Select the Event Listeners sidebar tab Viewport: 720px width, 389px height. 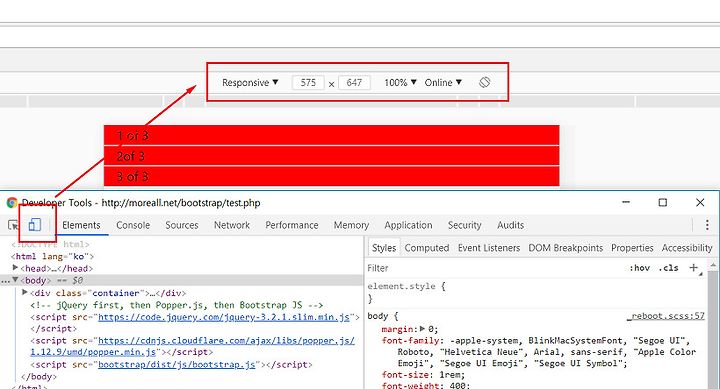click(489, 248)
